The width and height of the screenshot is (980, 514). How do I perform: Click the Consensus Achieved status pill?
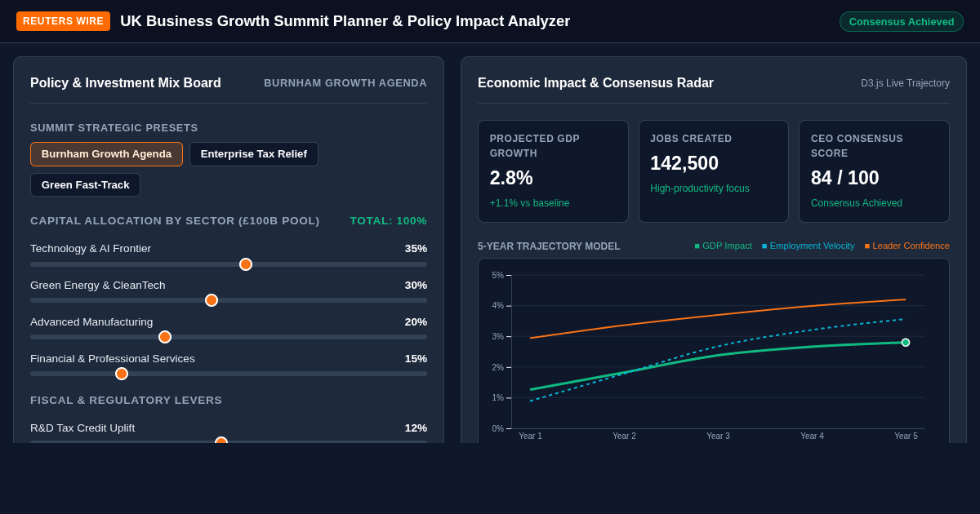click(x=902, y=22)
